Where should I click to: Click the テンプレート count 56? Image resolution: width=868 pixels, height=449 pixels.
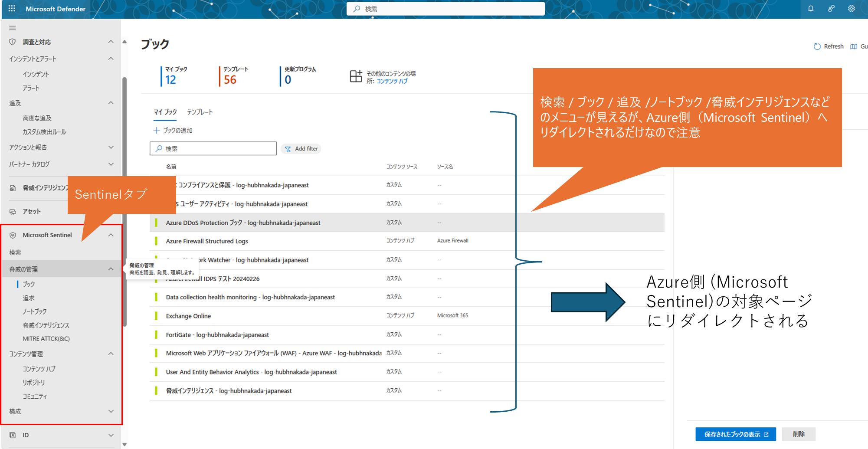(x=230, y=80)
